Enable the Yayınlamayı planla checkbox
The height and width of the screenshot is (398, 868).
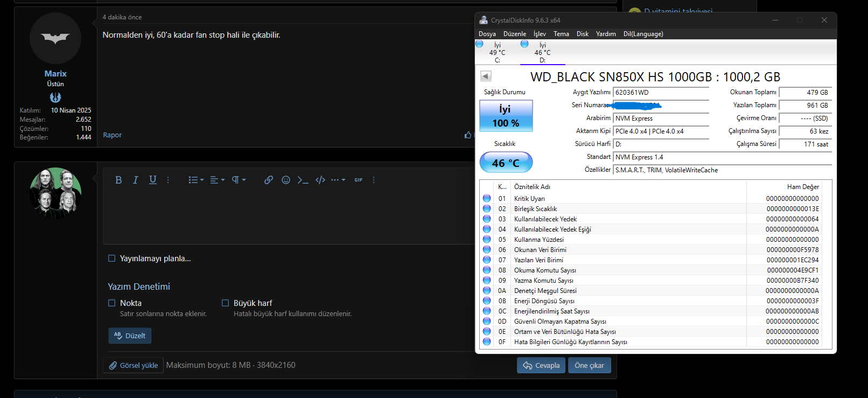[112, 259]
